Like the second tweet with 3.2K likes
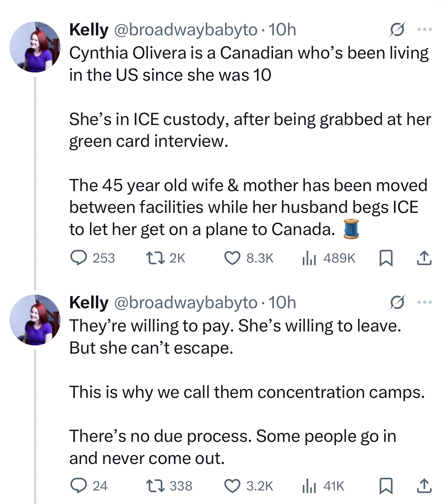This screenshot has width=444, height=504. click(x=232, y=486)
